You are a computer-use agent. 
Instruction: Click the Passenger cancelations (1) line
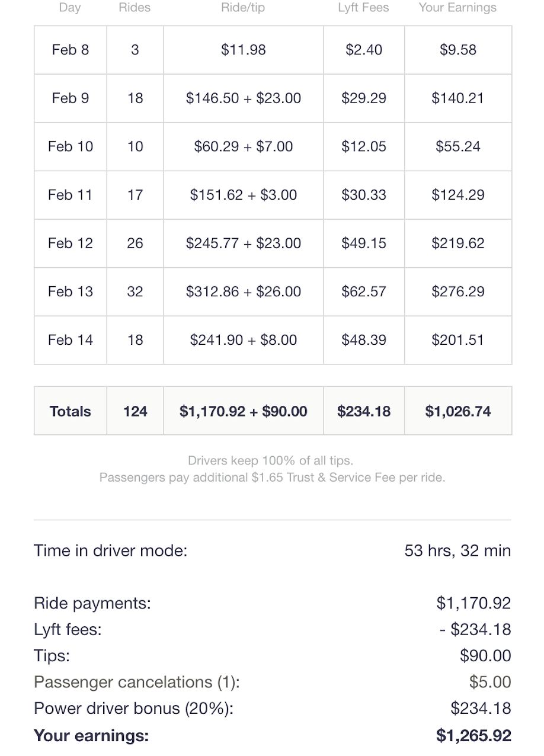pos(136,682)
